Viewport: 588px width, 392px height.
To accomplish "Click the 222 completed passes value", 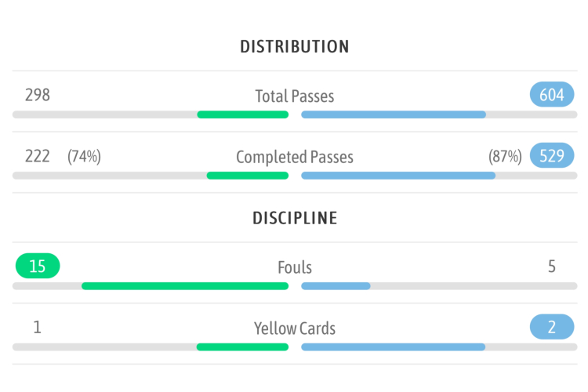I will click(x=38, y=156).
